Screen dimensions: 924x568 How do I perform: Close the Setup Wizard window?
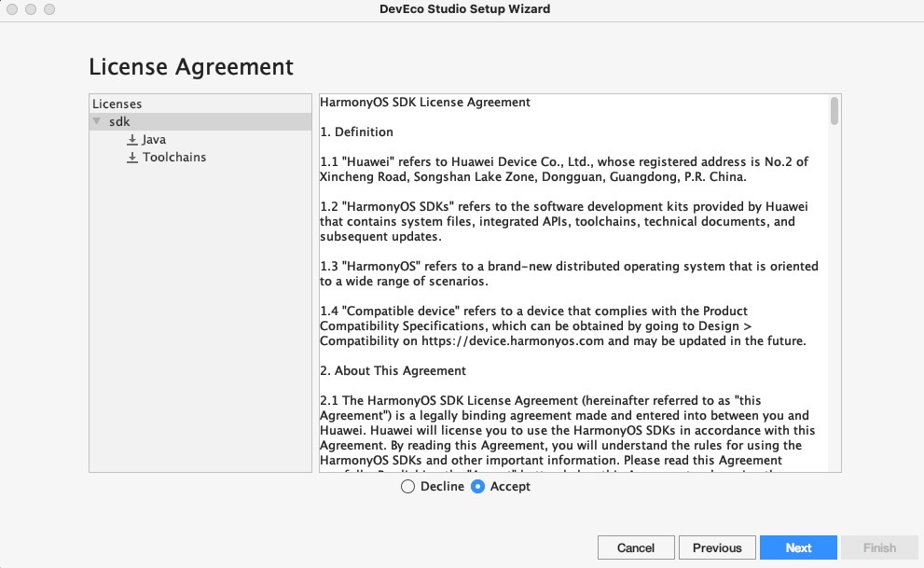pos(12,9)
